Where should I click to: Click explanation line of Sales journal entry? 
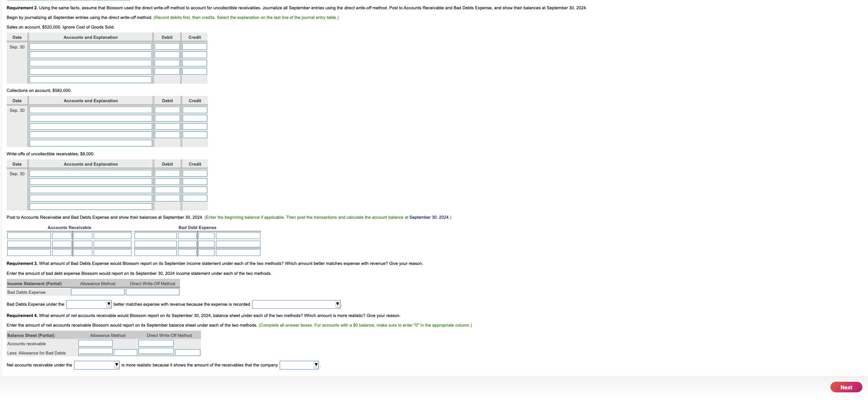(91, 79)
